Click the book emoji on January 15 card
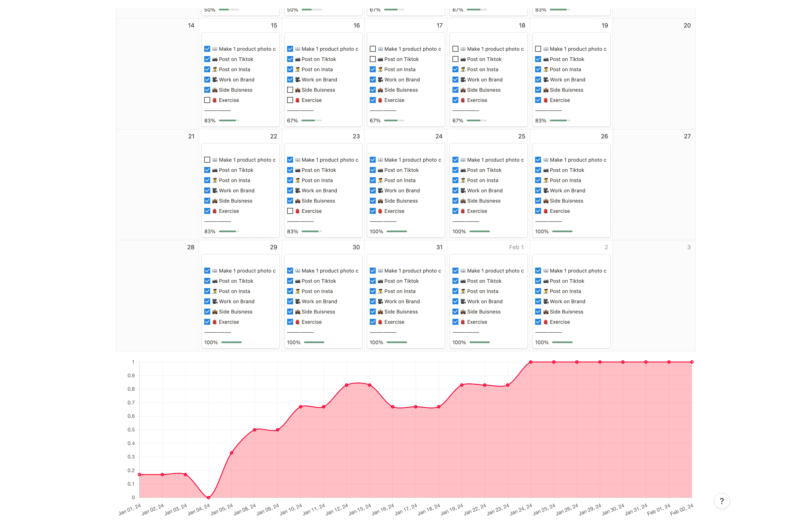812x528 pixels. [215, 49]
